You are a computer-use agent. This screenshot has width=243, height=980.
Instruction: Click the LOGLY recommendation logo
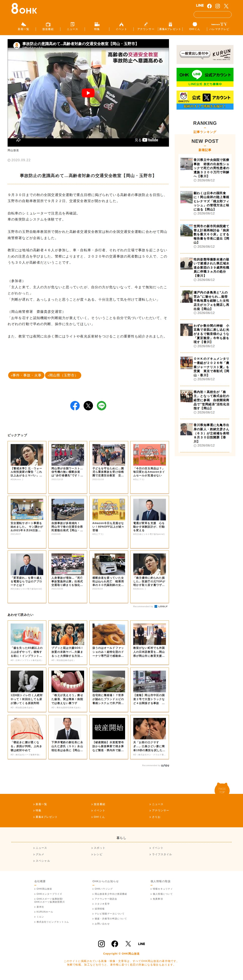[161, 606]
